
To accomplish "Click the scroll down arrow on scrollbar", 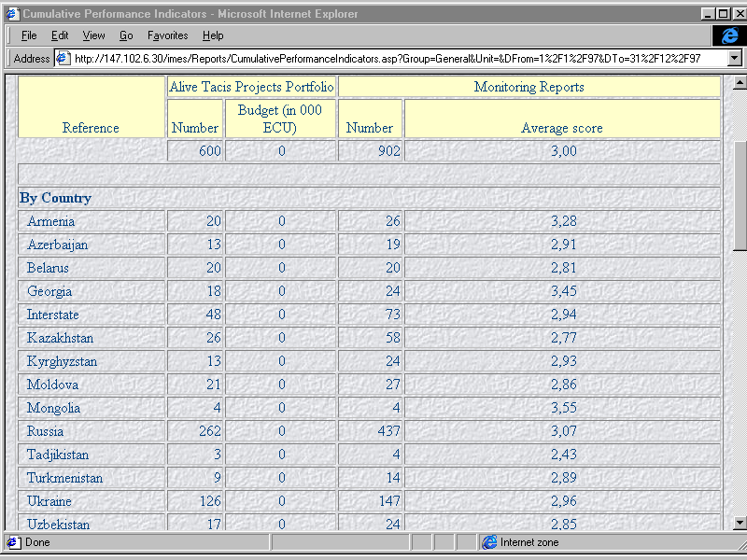I will (739, 523).
